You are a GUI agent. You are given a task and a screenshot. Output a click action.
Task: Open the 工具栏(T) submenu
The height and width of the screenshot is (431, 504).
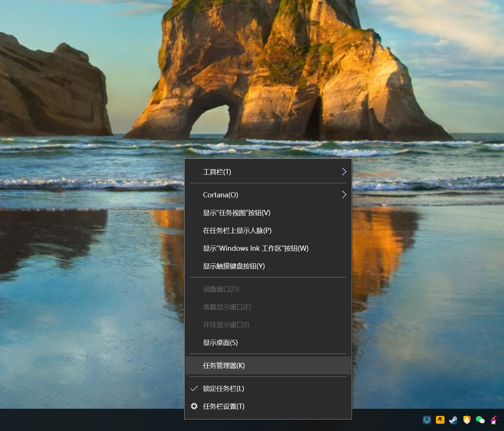[268, 172]
